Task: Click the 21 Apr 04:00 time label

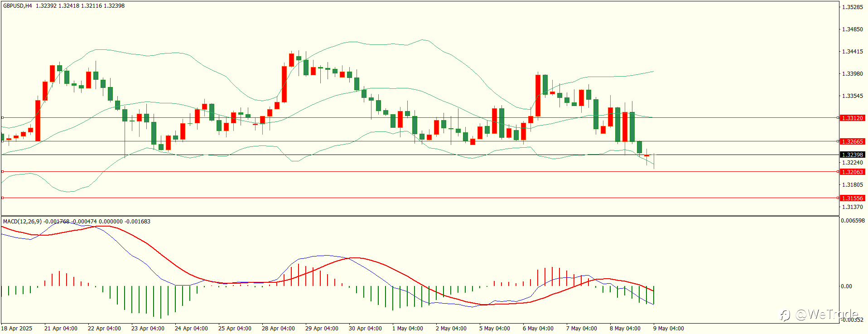Action: (61, 328)
